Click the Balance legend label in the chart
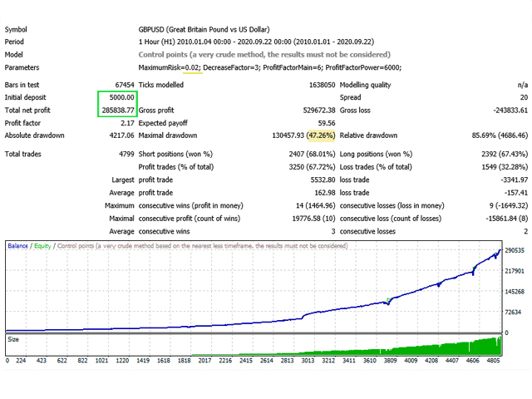 17,246
